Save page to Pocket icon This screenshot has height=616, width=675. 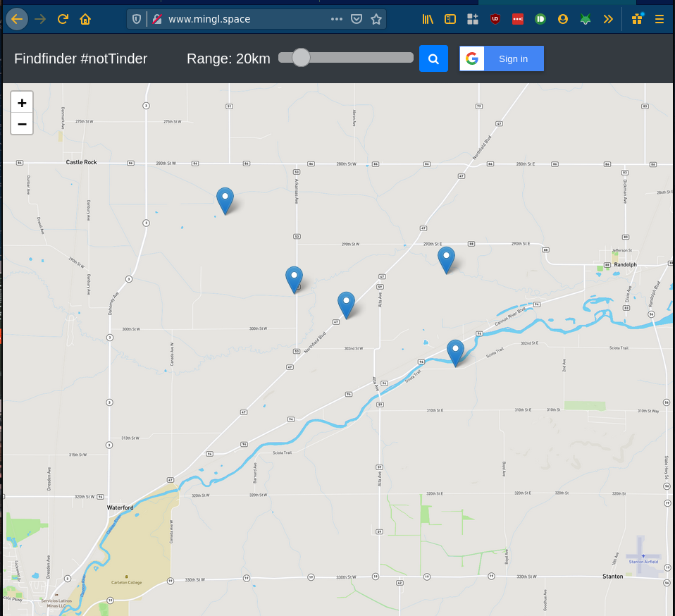[357, 19]
